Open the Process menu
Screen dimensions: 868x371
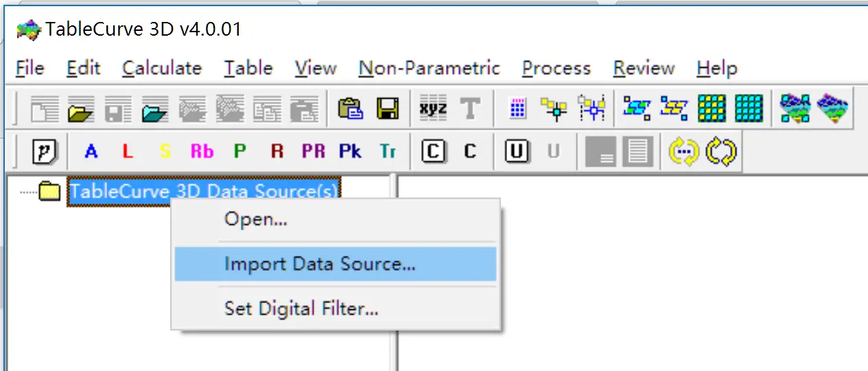[x=556, y=69]
